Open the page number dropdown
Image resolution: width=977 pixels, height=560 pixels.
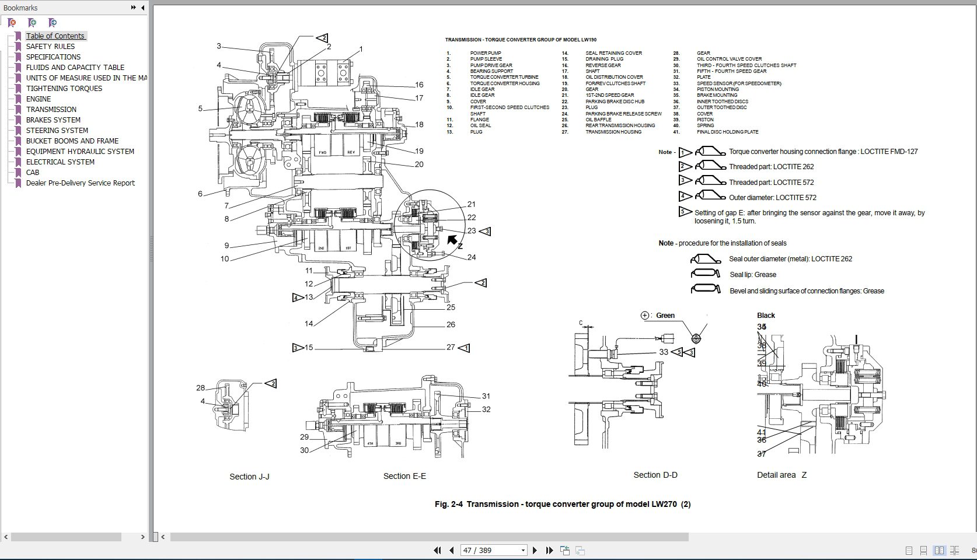pyautogui.click(x=523, y=550)
